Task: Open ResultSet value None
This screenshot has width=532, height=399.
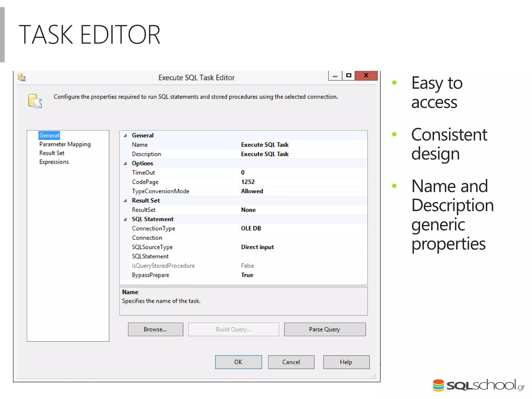Action: pos(303,210)
